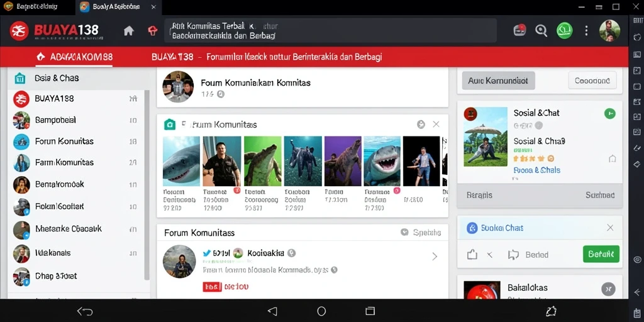The height and width of the screenshot is (322, 644).
Task: Open the user profile avatar in header
Action: pos(609,30)
